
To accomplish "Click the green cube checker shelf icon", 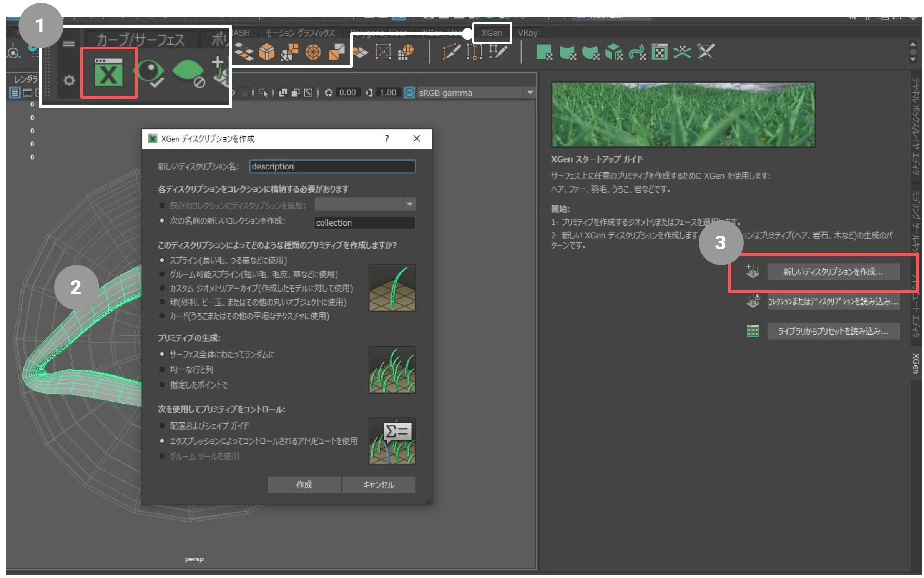I will coord(613,52).
